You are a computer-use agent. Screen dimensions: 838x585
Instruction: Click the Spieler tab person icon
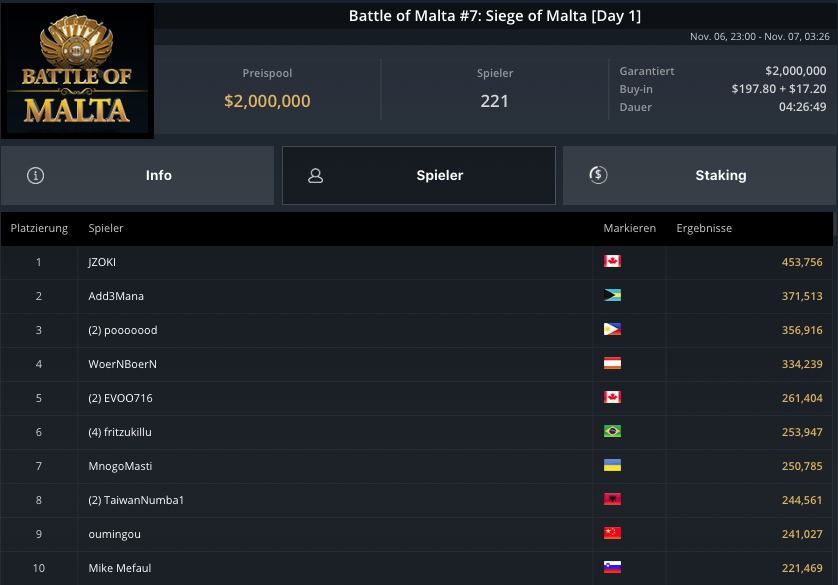(316, 175)
